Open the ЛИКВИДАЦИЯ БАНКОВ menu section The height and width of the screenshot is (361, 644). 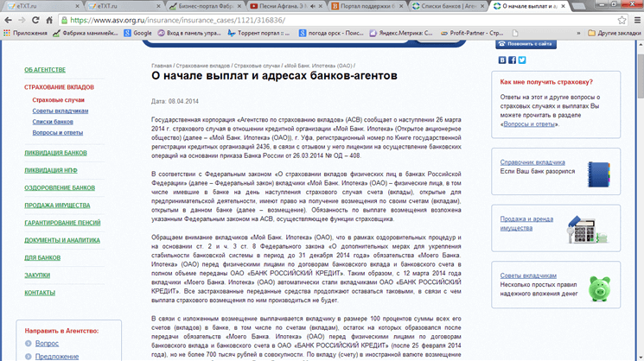(x=55, y=153)
